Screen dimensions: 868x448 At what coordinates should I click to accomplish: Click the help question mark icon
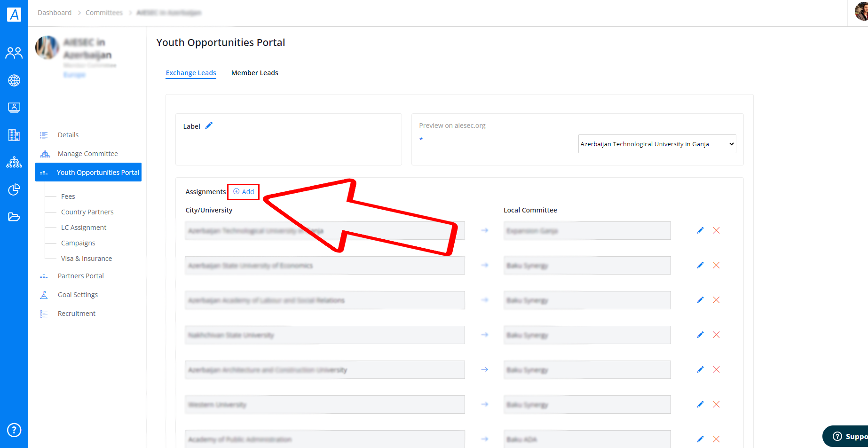click(14, 430)
